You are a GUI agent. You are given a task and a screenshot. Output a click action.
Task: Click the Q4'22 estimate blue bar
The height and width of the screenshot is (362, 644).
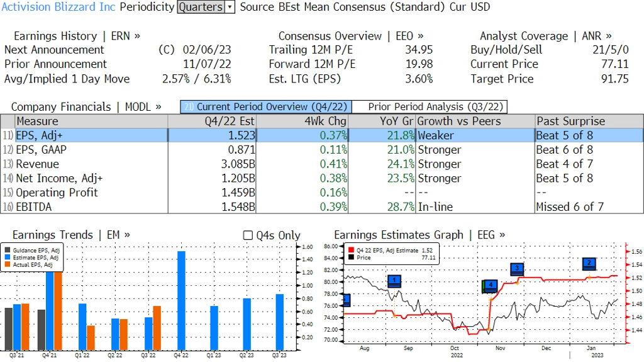(x=181, y=300)
